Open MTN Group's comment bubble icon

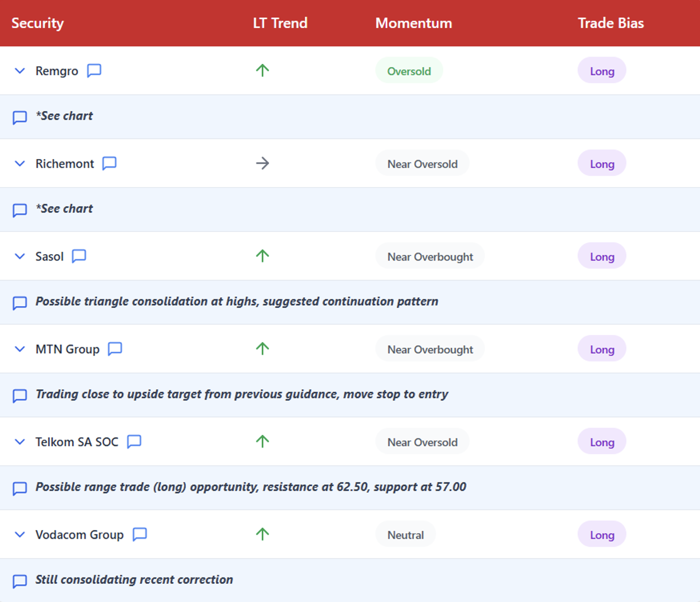click(x=115, y=349)
